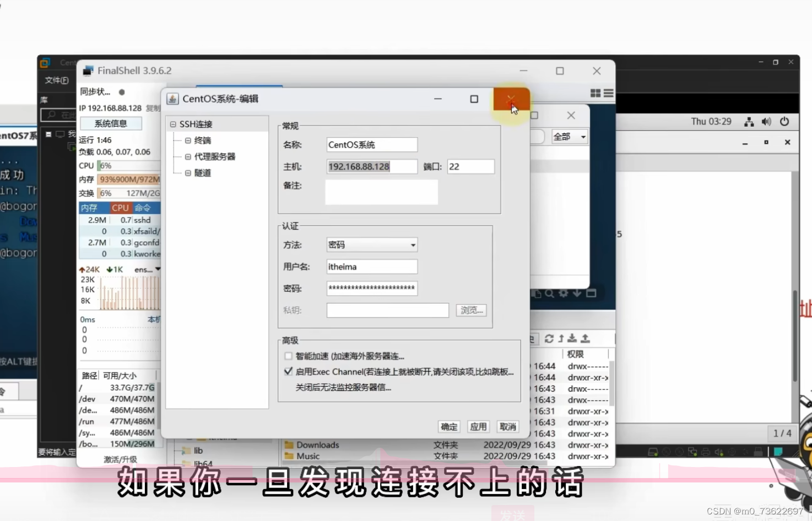The width and height of the screenshot is (812, 521).
Task: Collapse the SSH连接 tree node
Action: coord(173,124)
